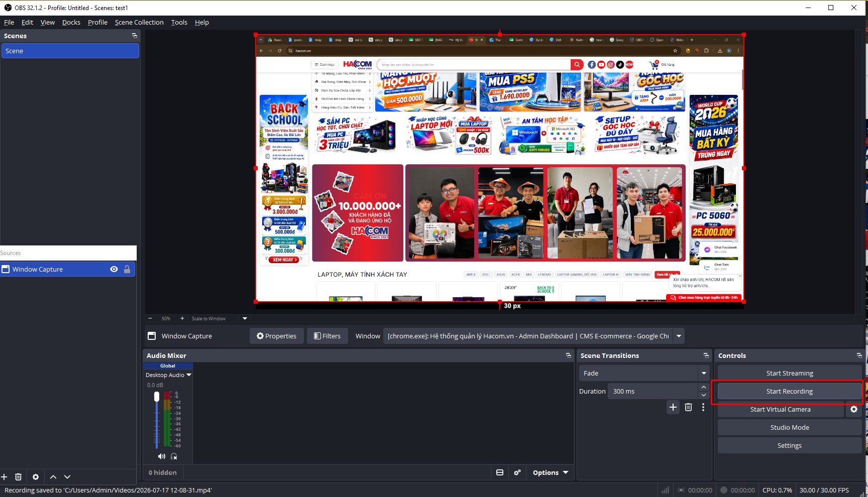Add a new scene transition with plus icon
Image resolution: width=868 pixels, height=497 pixels.
673,407
